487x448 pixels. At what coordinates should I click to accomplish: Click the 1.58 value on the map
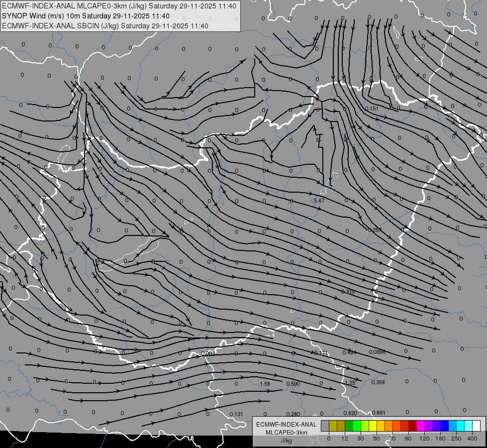click(265, 384)
